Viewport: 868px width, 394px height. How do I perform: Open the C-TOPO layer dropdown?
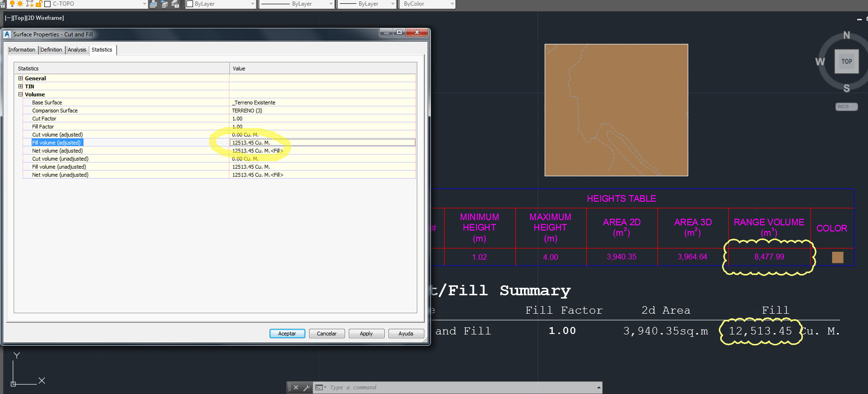coord(144,4)
